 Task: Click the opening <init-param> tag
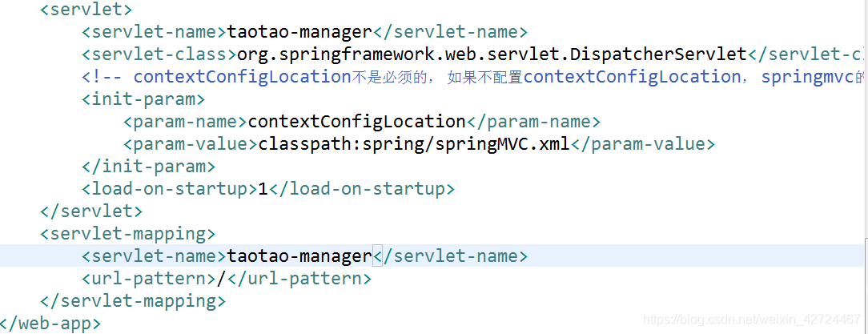coord(143,99)
